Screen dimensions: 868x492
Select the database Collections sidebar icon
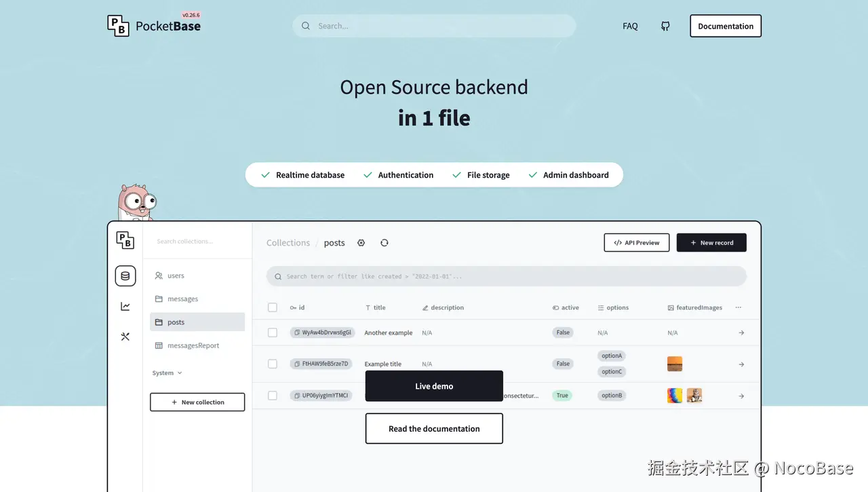coord(125,276)
